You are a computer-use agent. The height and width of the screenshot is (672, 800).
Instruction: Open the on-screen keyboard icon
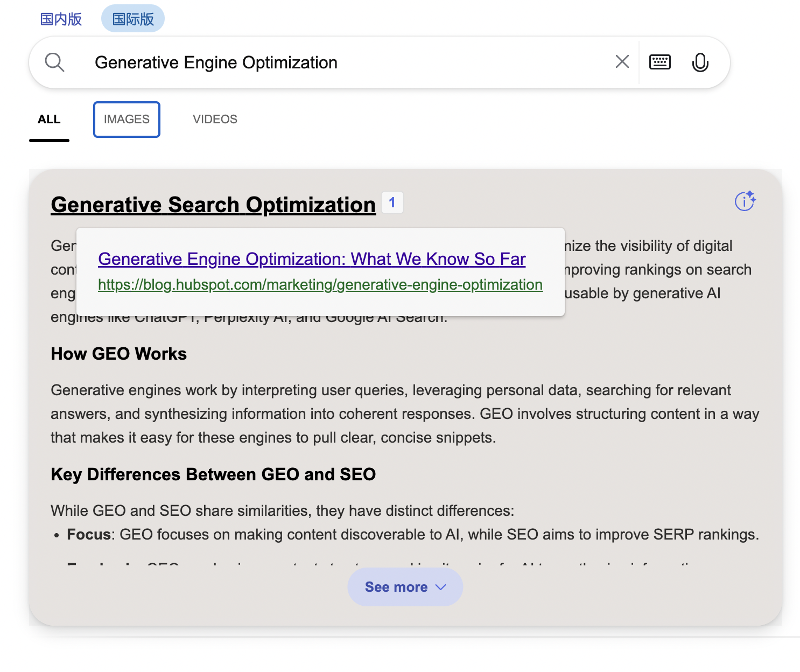(660, 62)
